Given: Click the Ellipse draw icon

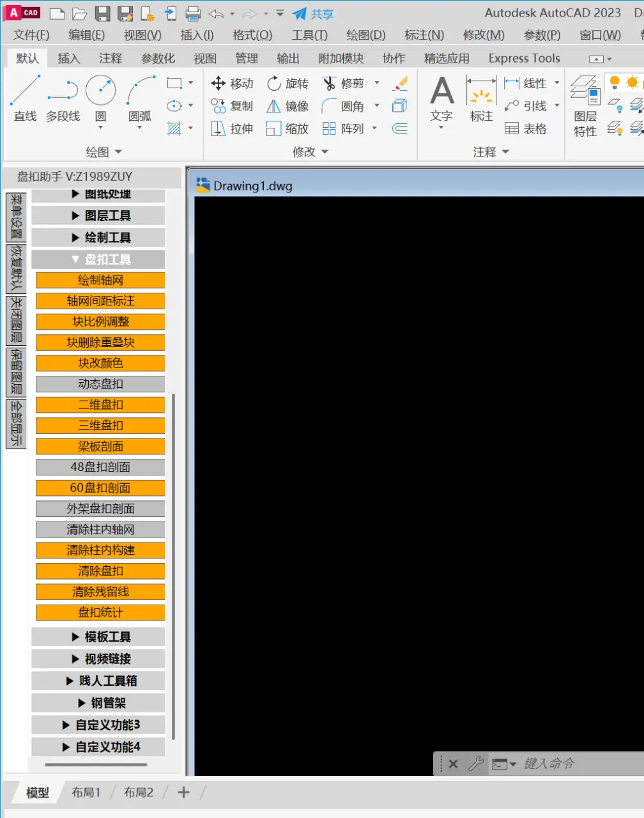Looking at the screenshot, I should click(174, 105).
